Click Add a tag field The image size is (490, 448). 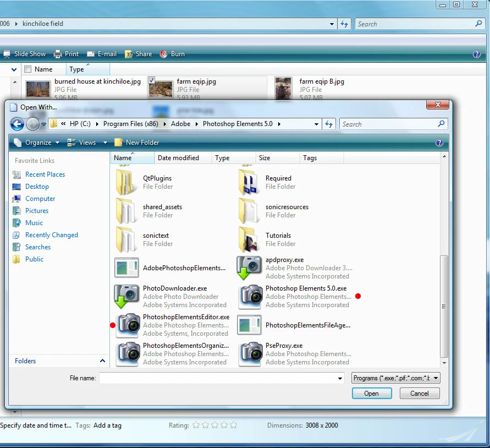coord(107,425)
